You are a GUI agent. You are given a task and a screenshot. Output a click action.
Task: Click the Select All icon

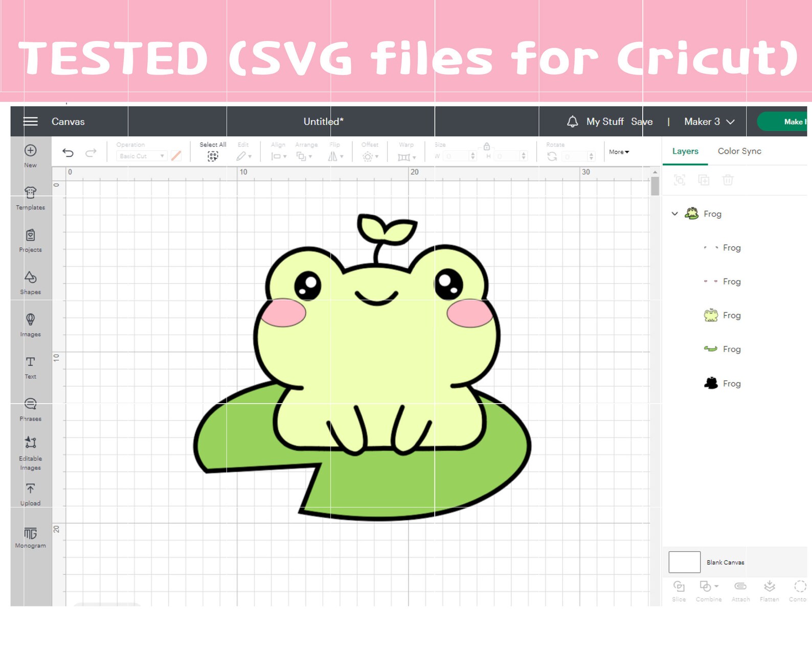(213, 156)
